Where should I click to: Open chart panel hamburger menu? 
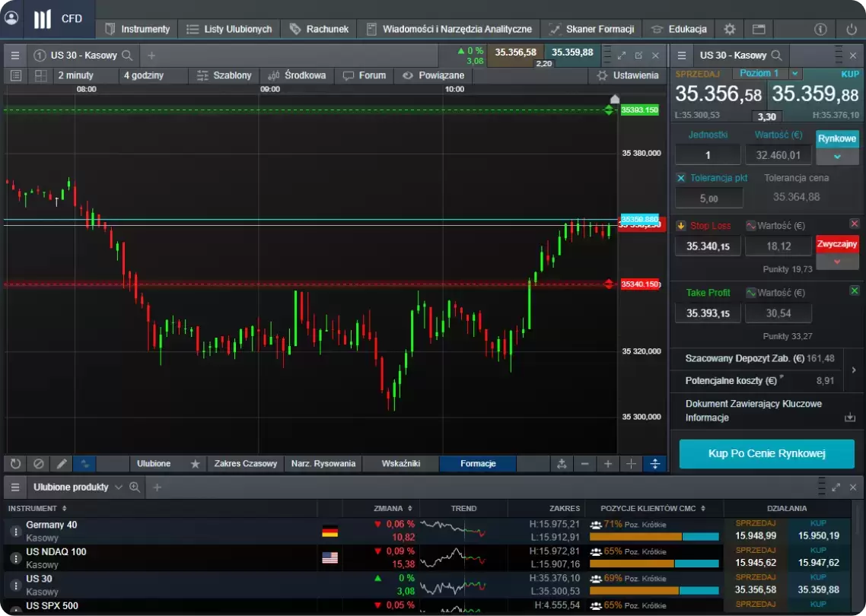pyautogui.click(x=15, y=56)
